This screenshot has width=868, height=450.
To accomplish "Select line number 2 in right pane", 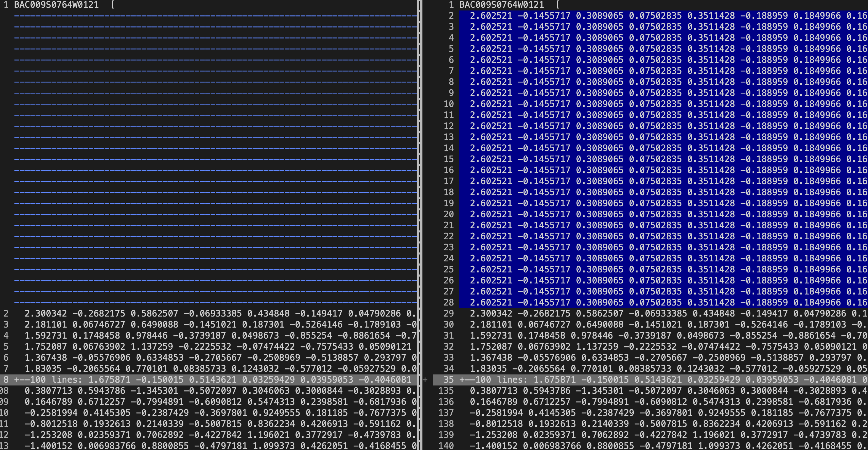I will click(x=451, y=16).
